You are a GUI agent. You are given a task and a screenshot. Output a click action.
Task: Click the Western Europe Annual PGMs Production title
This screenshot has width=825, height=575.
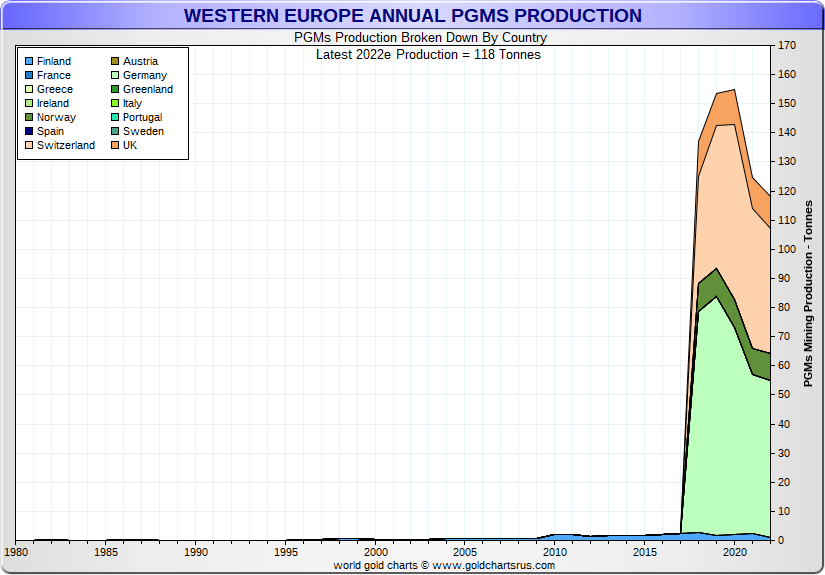pyautogui.click(x=412, y=16)
